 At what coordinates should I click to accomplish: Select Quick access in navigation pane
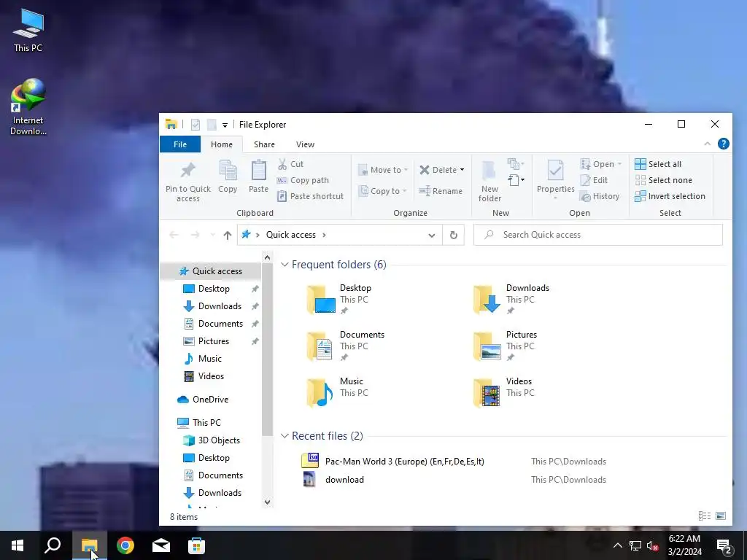click(210, 271)
